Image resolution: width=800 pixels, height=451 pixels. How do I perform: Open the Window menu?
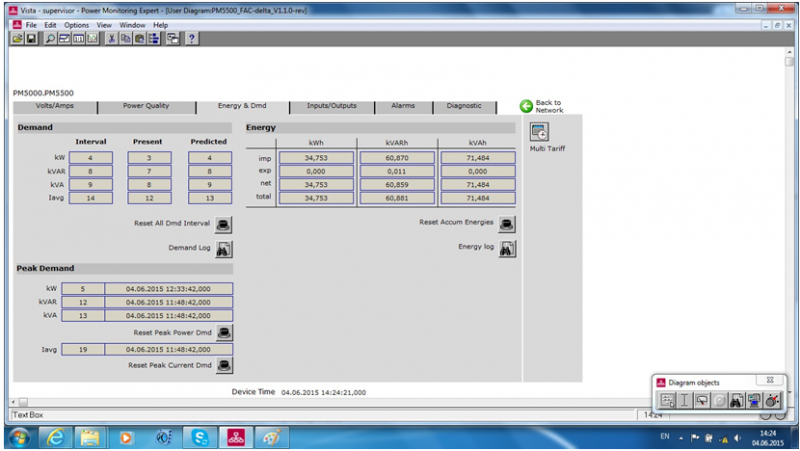click(x=132, y=25)
